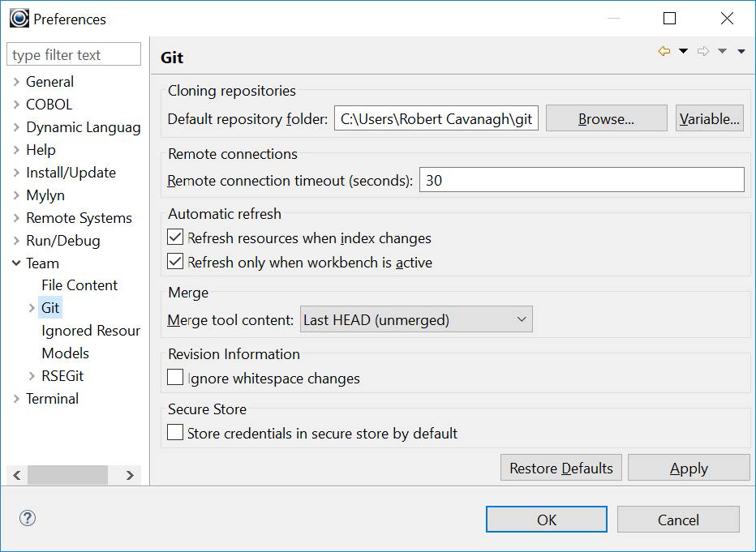Click the Browse... button
756x552 pixels.
606,119
